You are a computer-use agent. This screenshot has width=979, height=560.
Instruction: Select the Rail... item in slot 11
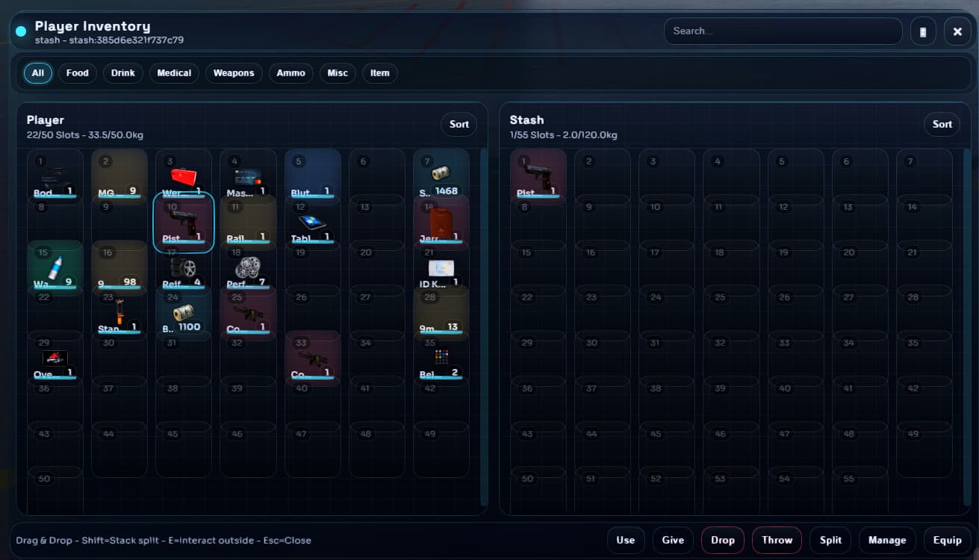[x=248, y=222]
